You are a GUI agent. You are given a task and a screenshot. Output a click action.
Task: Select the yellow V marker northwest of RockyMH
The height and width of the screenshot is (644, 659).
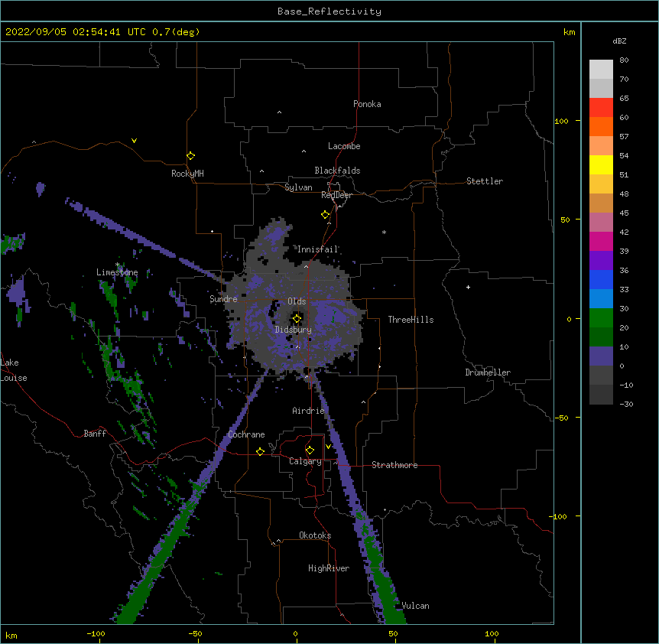coord(134,141)
